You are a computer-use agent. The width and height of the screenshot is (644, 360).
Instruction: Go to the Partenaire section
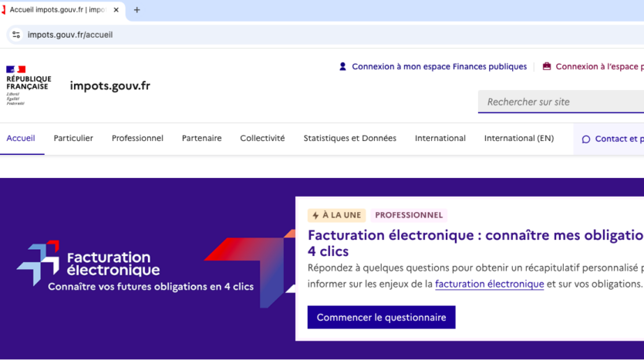(x=201, y=139)
